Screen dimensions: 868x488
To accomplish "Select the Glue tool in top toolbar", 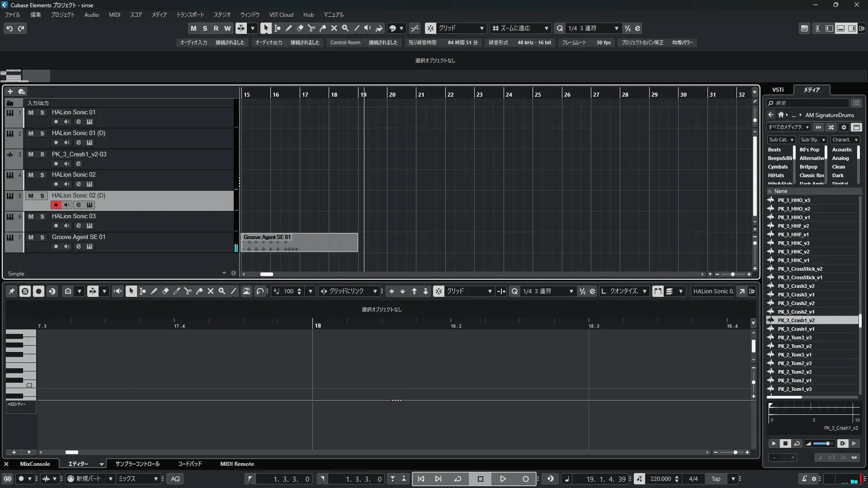I will 322,28.
